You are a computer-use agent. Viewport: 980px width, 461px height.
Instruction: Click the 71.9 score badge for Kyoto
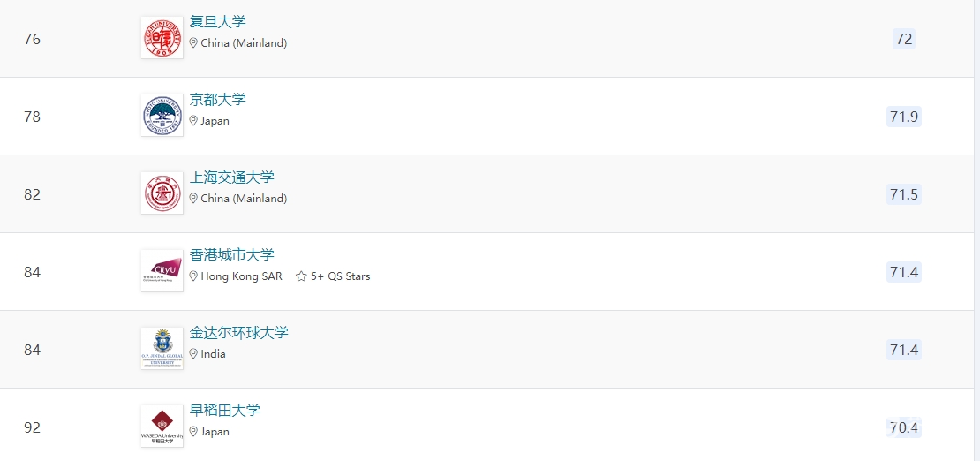point(904,117)
